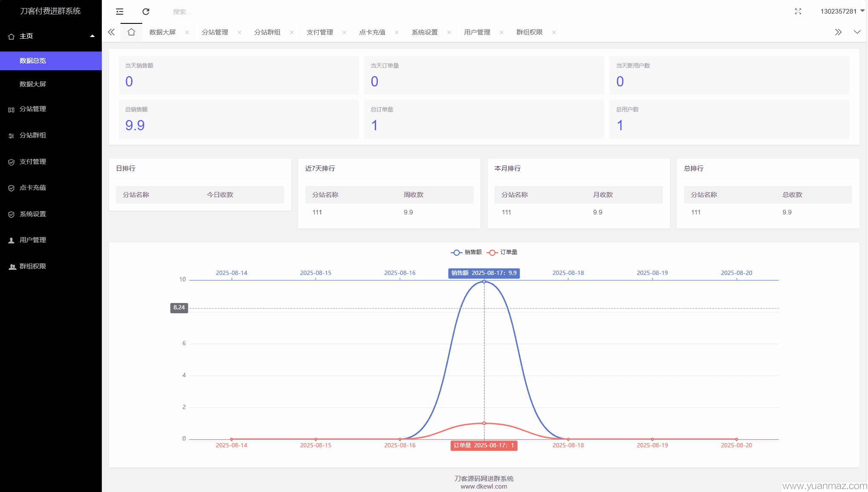Open 分站管理 in the sidebar
The width and height of the screenshot is (868, 492).
[51, 109]
